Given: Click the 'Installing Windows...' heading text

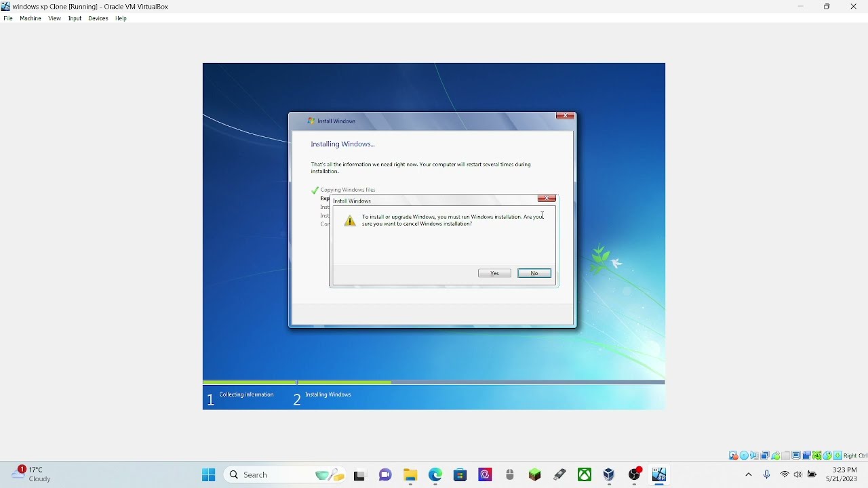Looking at the screenshot, I should click(x=343, y=144).
